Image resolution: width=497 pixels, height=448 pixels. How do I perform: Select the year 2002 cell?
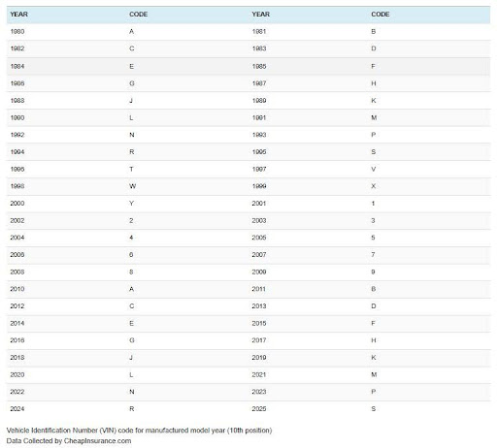pos(17,220)
